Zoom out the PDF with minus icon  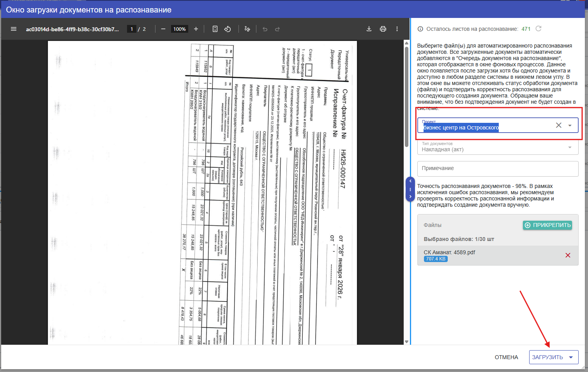click(x=163, y=29)
